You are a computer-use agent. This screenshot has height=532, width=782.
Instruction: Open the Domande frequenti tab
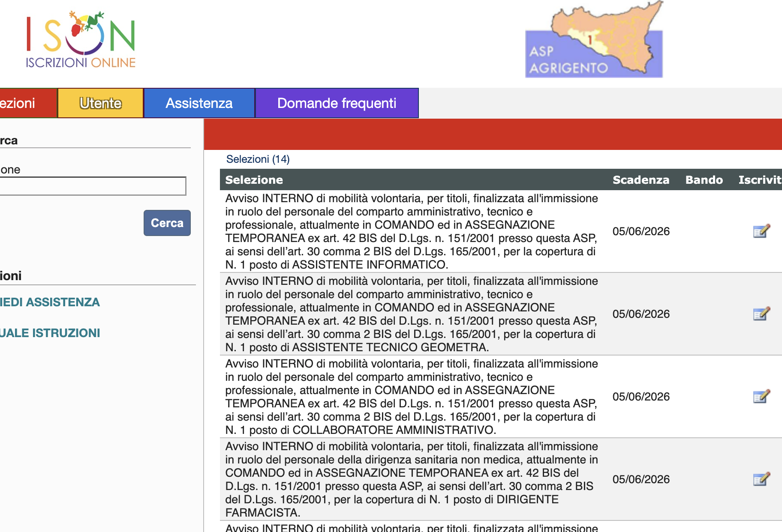337,103
